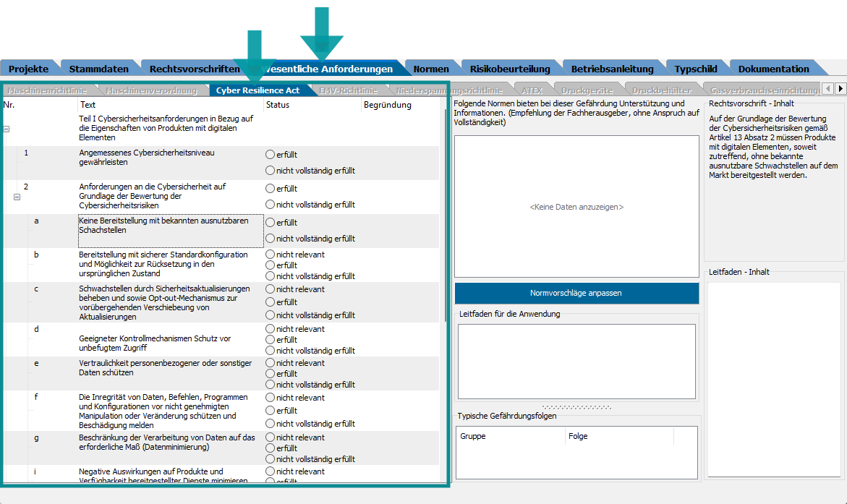The width and height of the screenshot is (847, 504).
Task: Collapse the Teil I Cybersicherheitsanforderungen tree node
Action: click(x=7, y=129)
